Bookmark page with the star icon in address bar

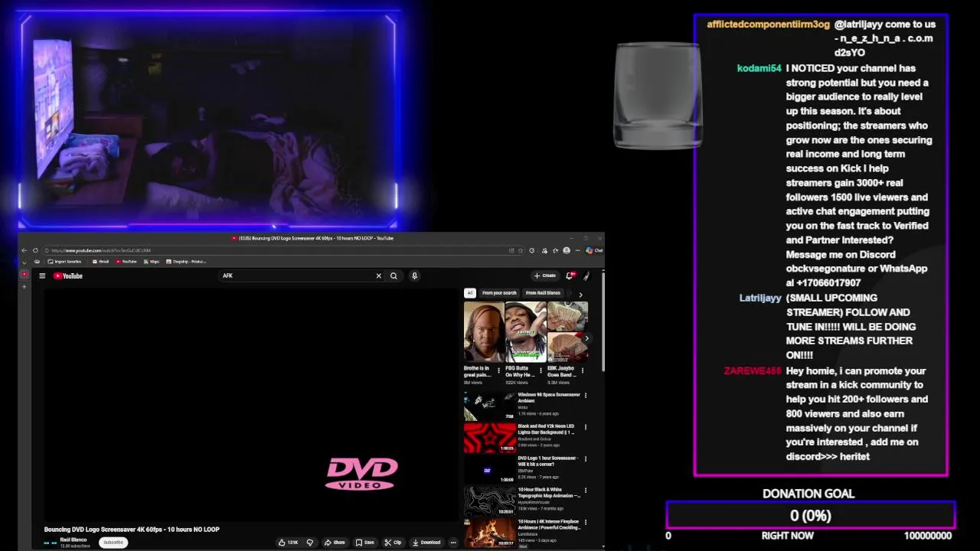pos(521,250)
